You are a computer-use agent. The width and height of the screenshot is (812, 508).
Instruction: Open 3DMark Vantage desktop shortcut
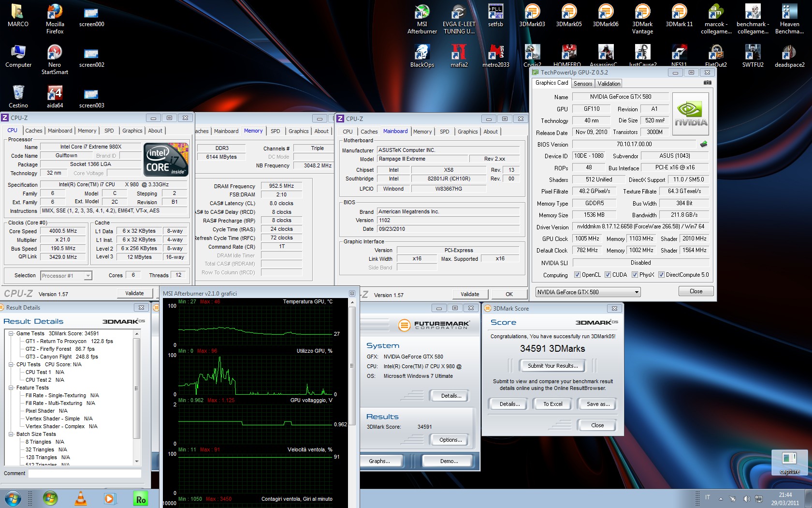(642, 18)
